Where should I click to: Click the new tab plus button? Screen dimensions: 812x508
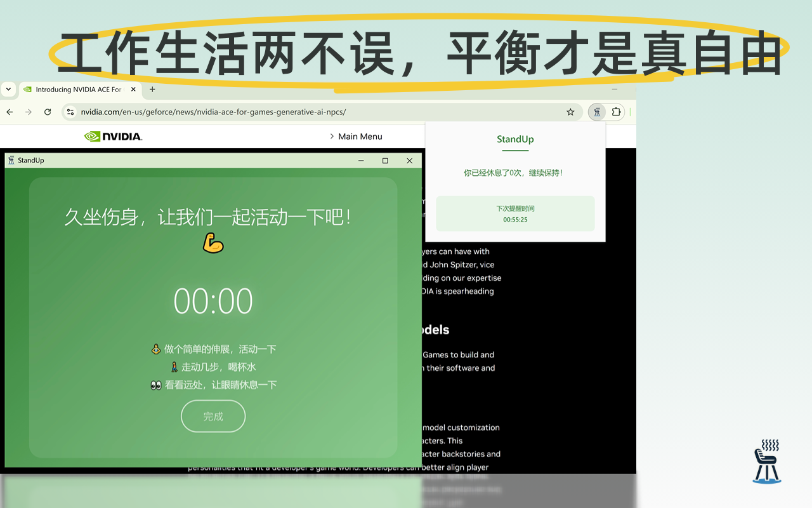coord(152,90)
